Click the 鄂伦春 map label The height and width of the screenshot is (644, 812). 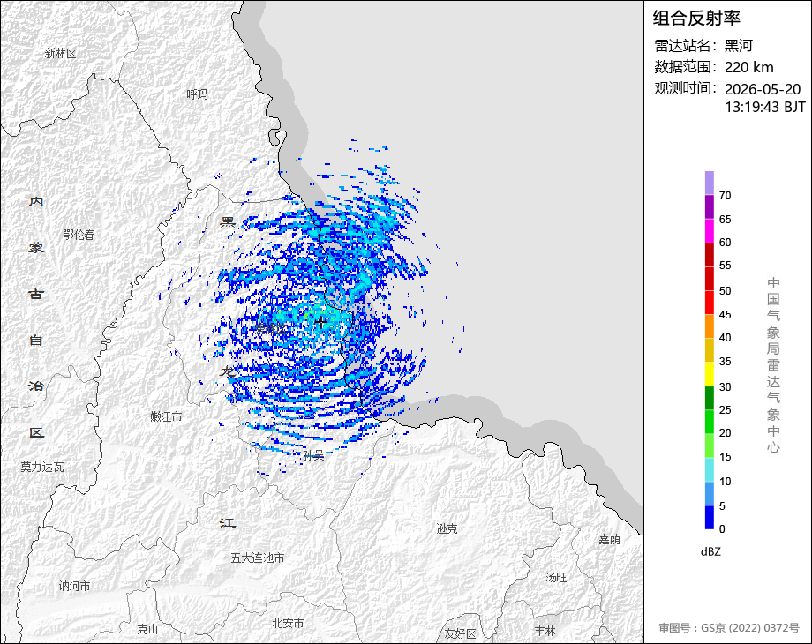pyautogui.click(x=79, y=235)
